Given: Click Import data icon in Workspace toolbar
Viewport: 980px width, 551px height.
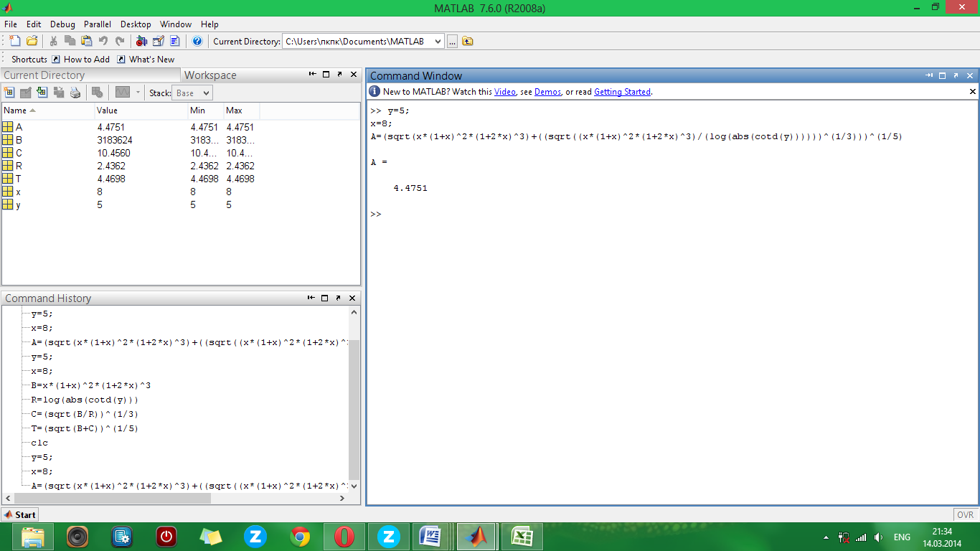Looking at the screenshot, I should pyautogui.click(x=42, y=93).
